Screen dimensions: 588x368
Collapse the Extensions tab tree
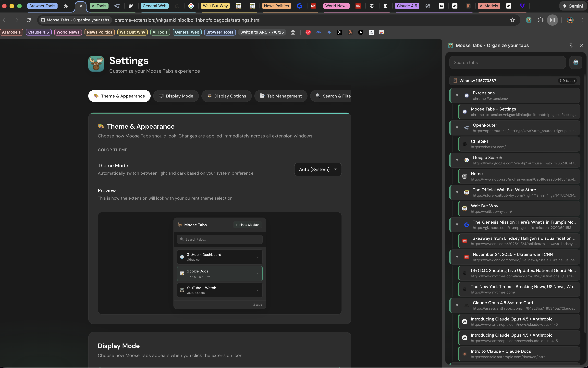pyautogui.click(x=457, y=95)
